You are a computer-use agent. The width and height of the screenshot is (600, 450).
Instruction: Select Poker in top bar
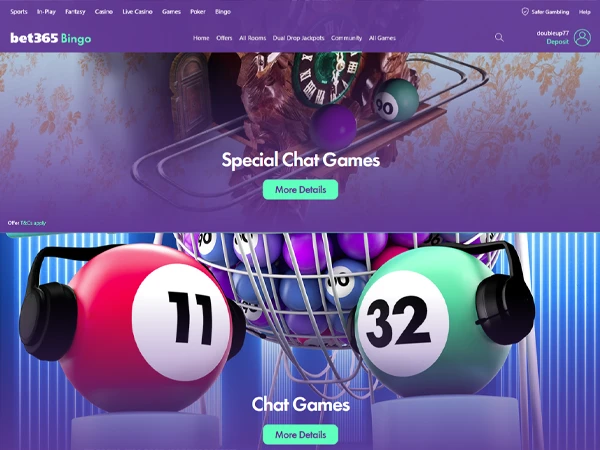click(x=198, y=12)
